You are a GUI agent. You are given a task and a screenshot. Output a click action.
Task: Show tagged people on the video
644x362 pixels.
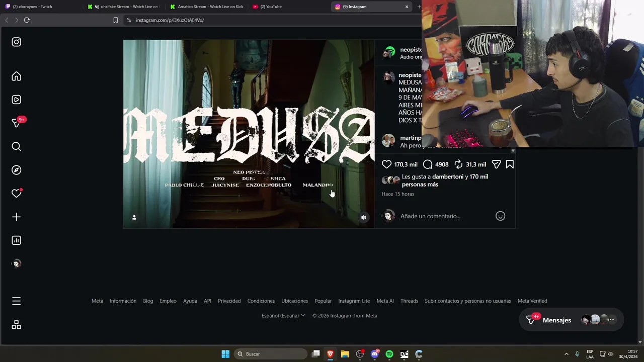tap(134, 217)
